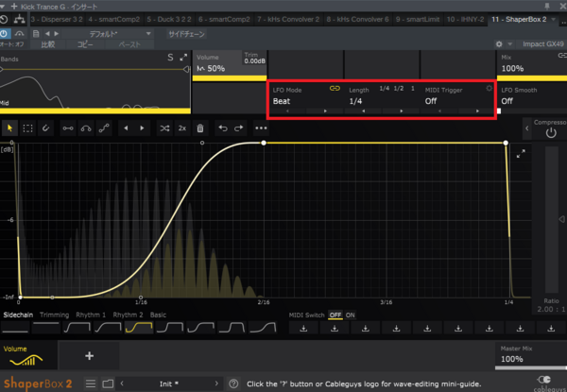The width and height of the screenshot is (567, 392).
Task: Set LFO length to 1/2
Action: click(x=398, y=88)
